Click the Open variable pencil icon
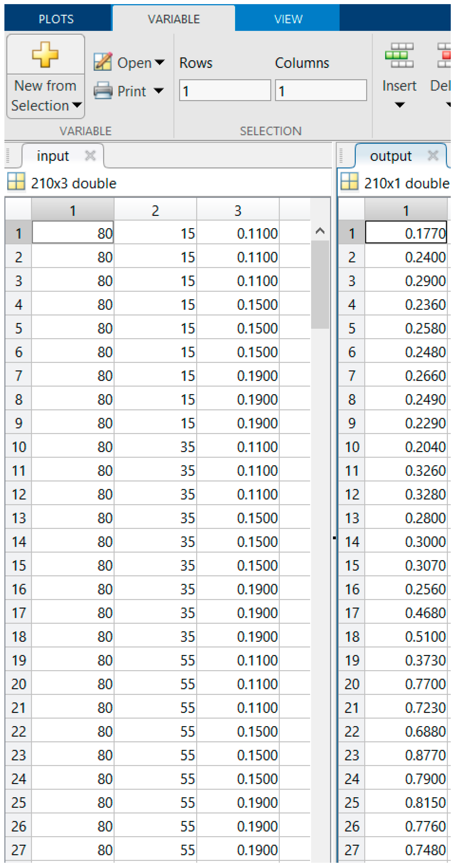 (102, 62)
